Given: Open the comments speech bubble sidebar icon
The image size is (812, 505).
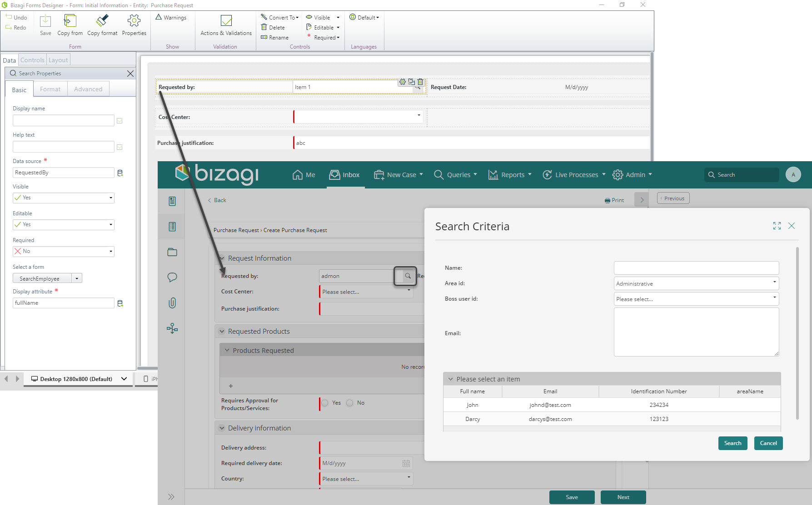Looking at the screenshot, I should click(172, 277).
